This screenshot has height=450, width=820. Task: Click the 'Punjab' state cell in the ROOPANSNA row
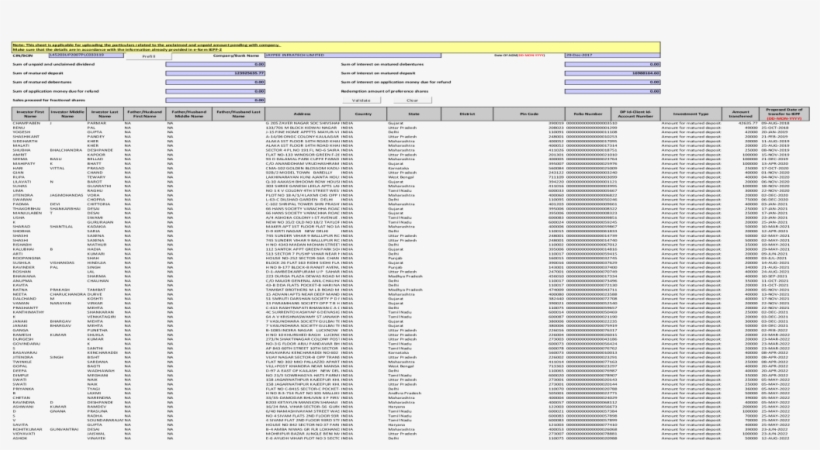395,258
